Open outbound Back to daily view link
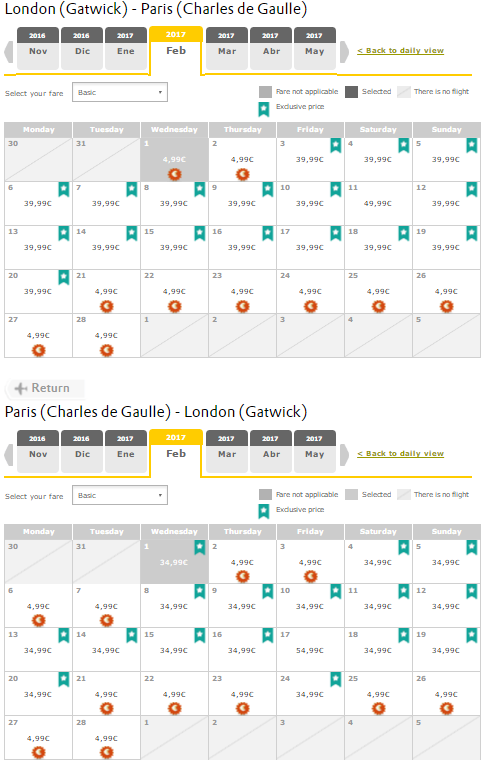 tap(400, 51)
